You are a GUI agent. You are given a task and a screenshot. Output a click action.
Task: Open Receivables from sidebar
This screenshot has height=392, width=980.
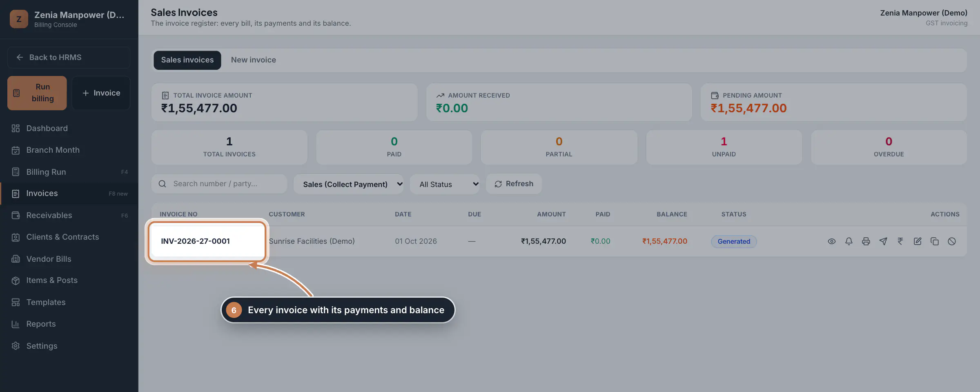point(69,215)
